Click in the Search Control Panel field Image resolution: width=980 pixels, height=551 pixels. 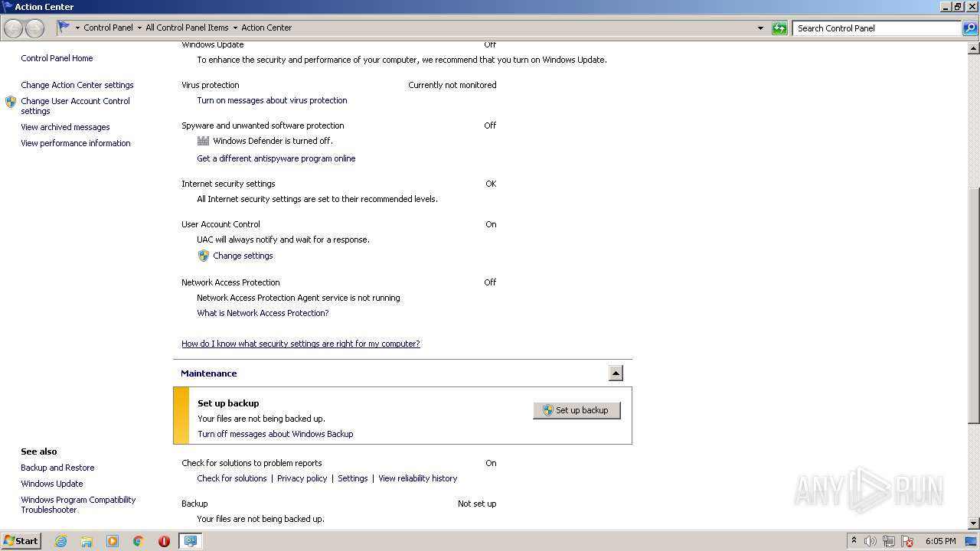(x=877, y=28)
